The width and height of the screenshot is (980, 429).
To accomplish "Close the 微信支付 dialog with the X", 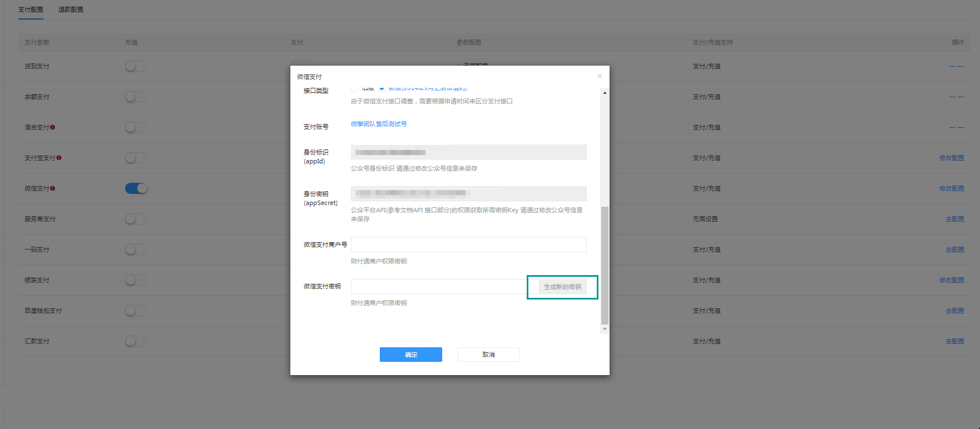I will (x=599, y=76).
